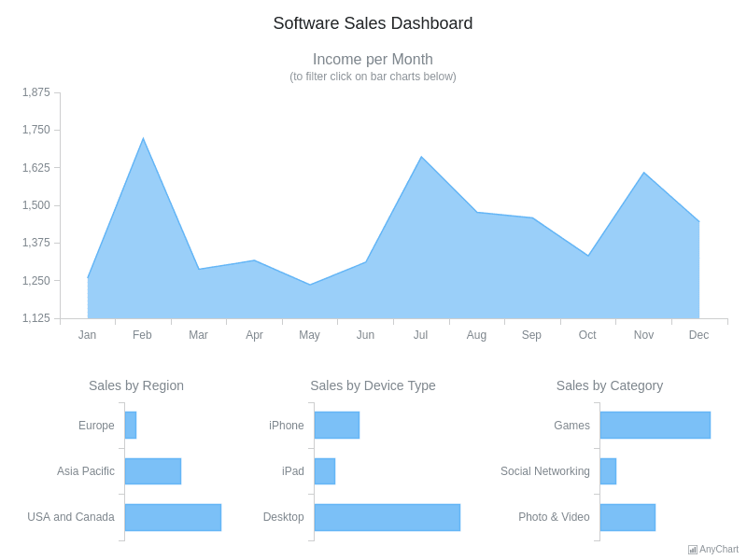
Task: Filter by the Games category bar
Action: (654, 425)
